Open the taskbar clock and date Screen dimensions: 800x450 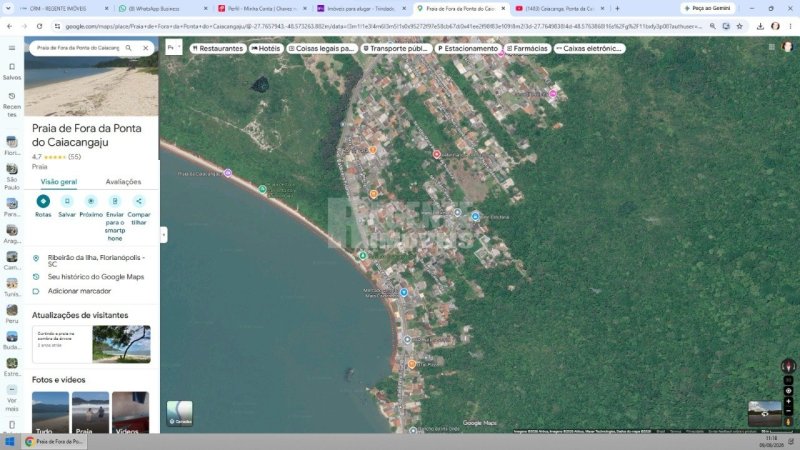pos(771,442)
